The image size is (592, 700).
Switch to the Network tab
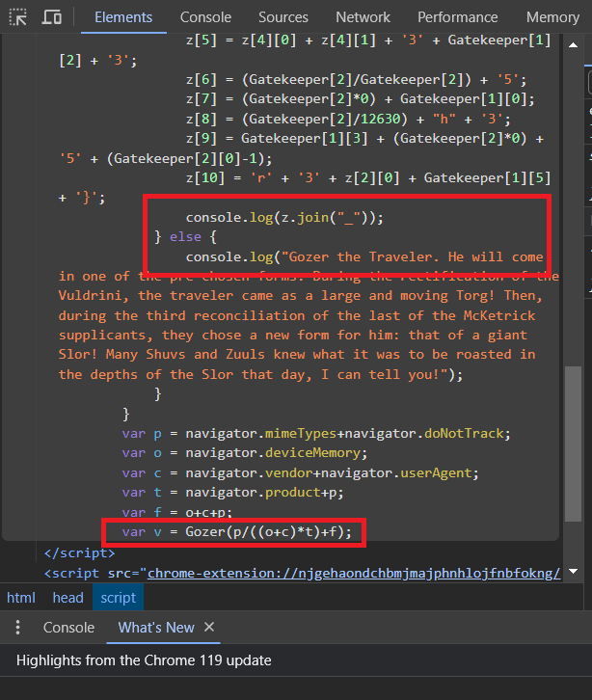pos(363,17)
